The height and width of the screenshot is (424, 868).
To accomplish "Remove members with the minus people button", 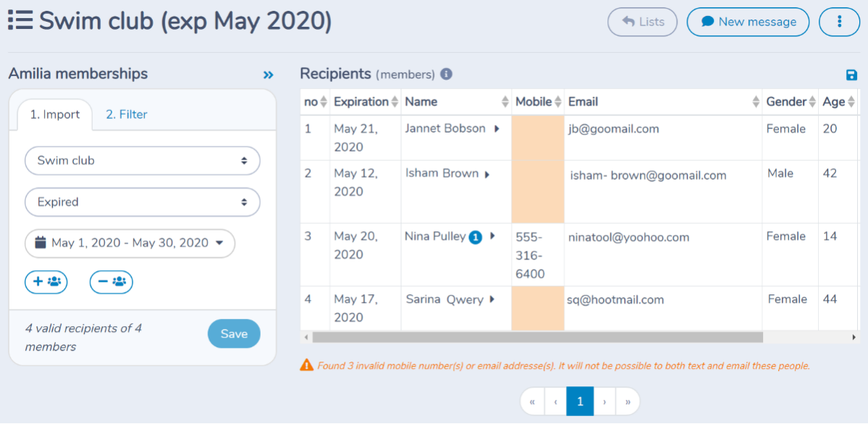I will (111, 281).
